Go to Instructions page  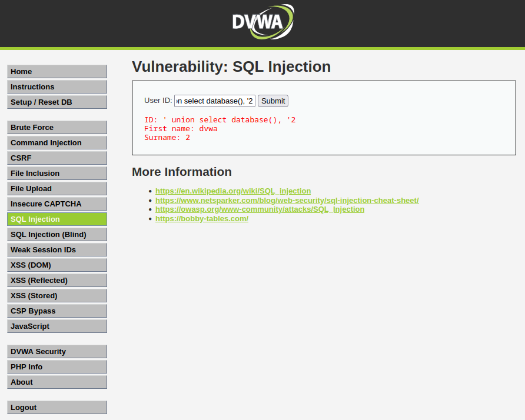pos(57,87)
